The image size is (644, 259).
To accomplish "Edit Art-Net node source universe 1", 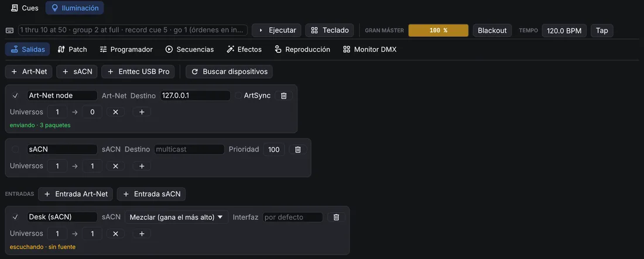I will 57,112.
